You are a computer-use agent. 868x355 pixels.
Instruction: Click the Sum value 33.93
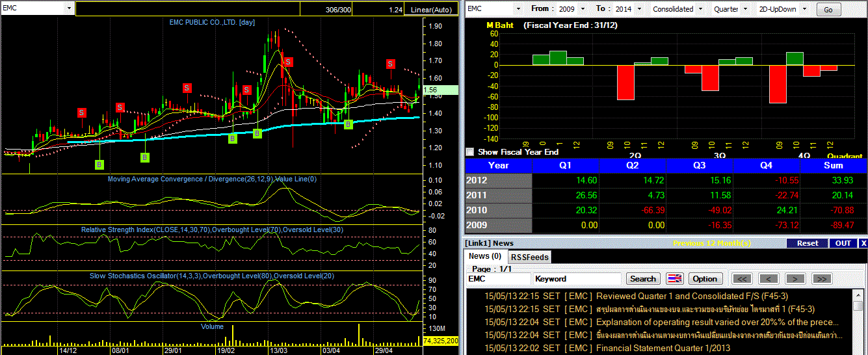click(x=842, y=181)
